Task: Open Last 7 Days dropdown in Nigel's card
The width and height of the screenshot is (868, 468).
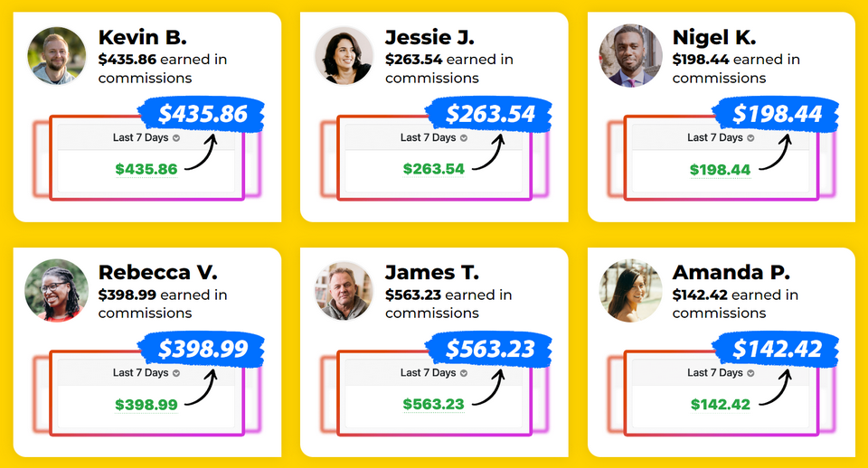Action: coord(721,138)
